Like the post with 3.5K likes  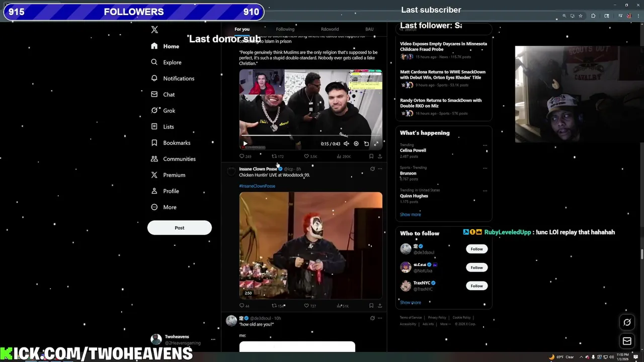(x=310, y=156)
